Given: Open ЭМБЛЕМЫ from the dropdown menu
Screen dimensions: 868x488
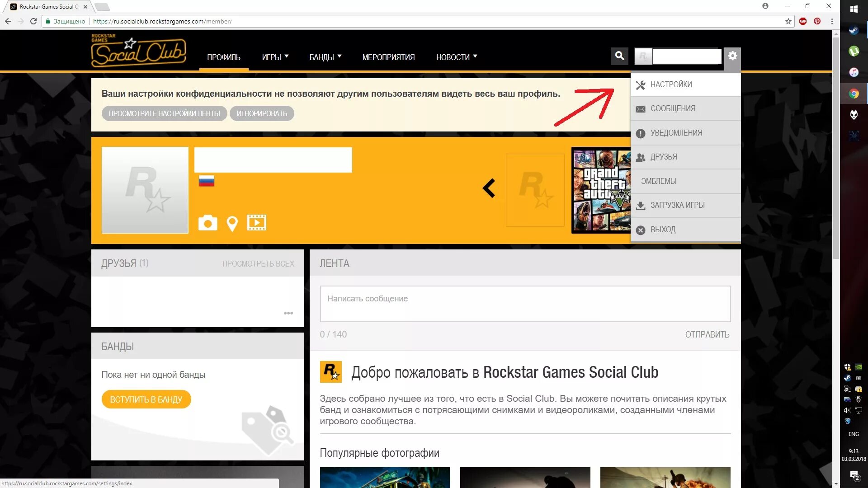Looking at the screenshot, I should 685,181.
